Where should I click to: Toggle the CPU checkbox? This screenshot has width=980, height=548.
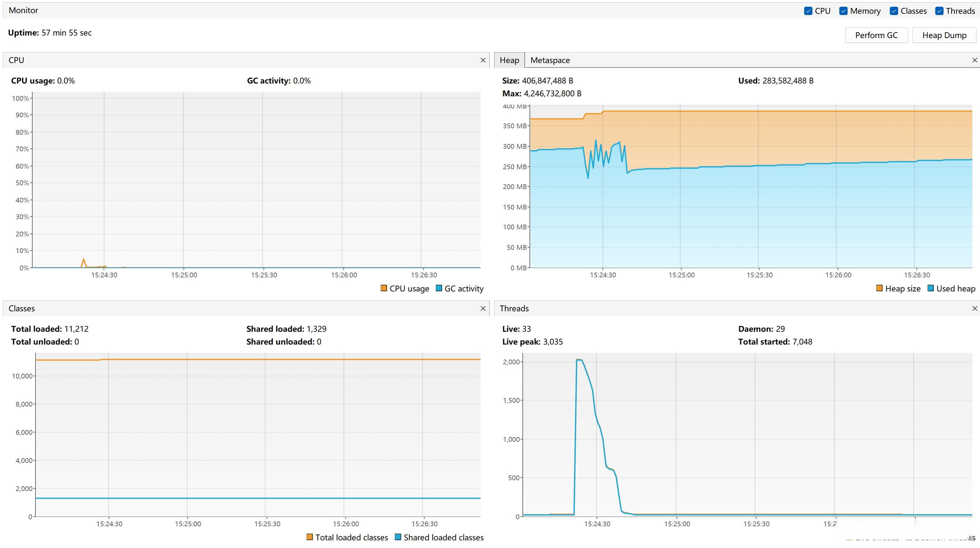click(808, 11)
